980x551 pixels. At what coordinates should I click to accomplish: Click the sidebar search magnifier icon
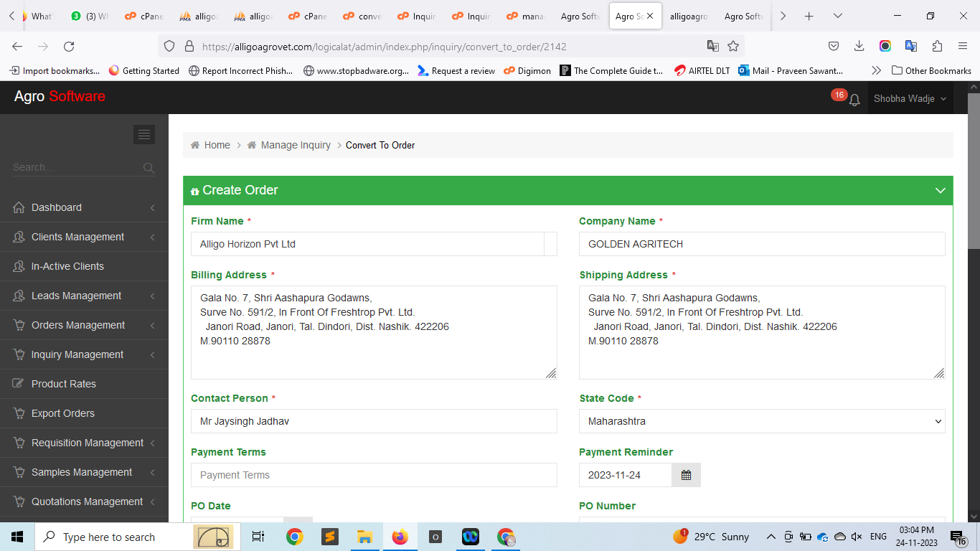pos(149,168)
